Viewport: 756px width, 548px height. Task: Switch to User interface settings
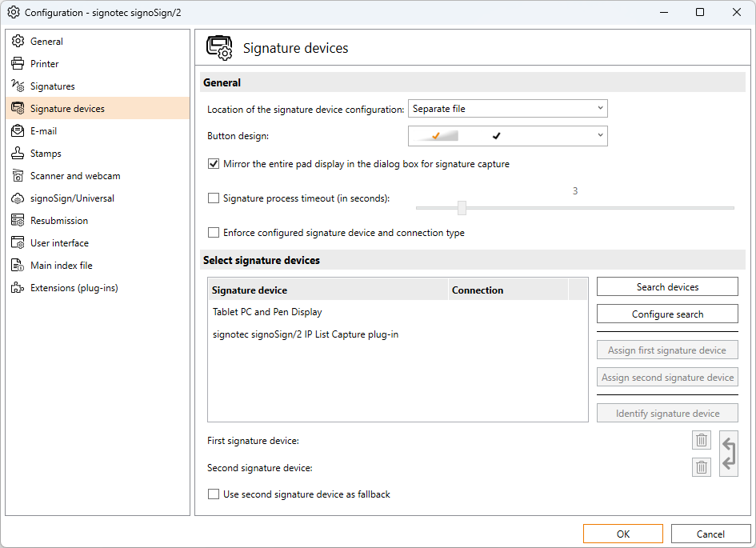point(59,243)
